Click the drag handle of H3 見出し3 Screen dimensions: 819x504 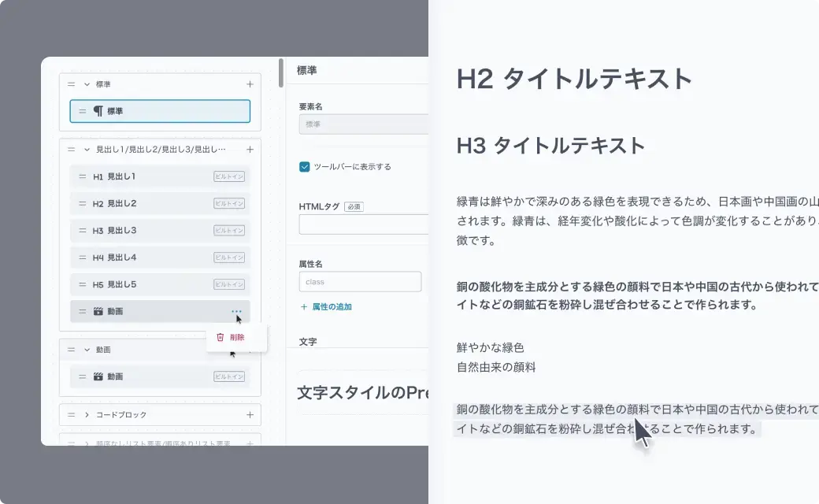82,231
